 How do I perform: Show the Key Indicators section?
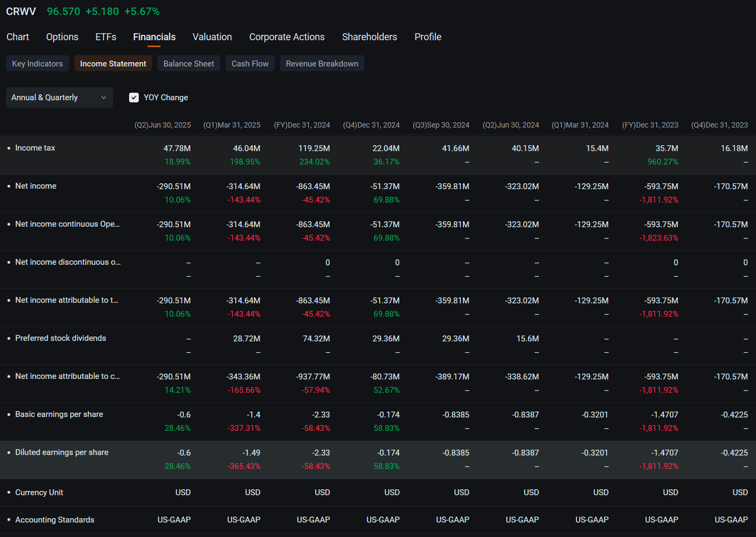point(37,63)
